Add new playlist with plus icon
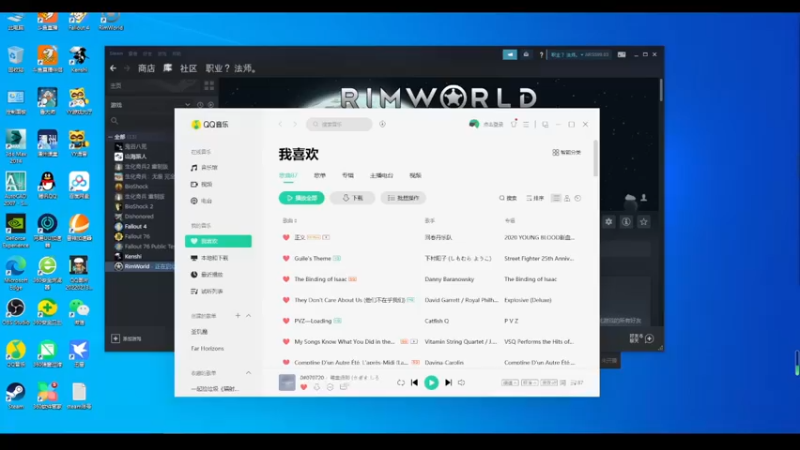 coord(238,316)
